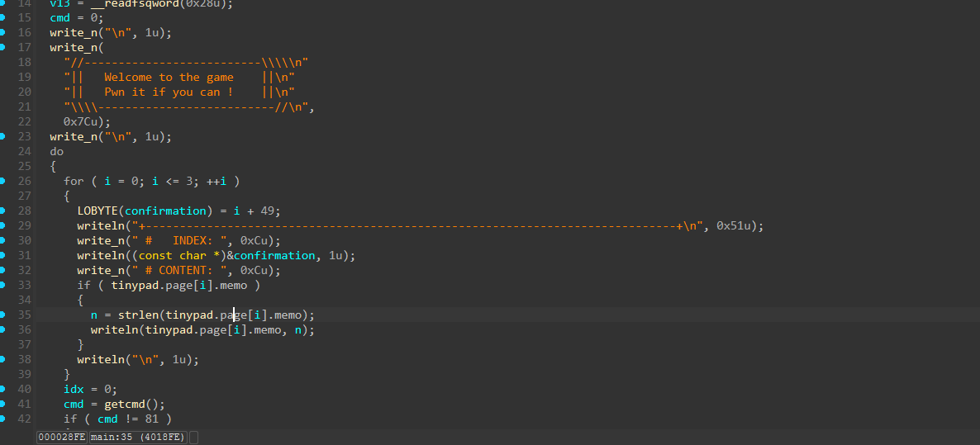Select the cmd variable on line 15
Viewport: 980px width, 445px height.
[60, 17]
